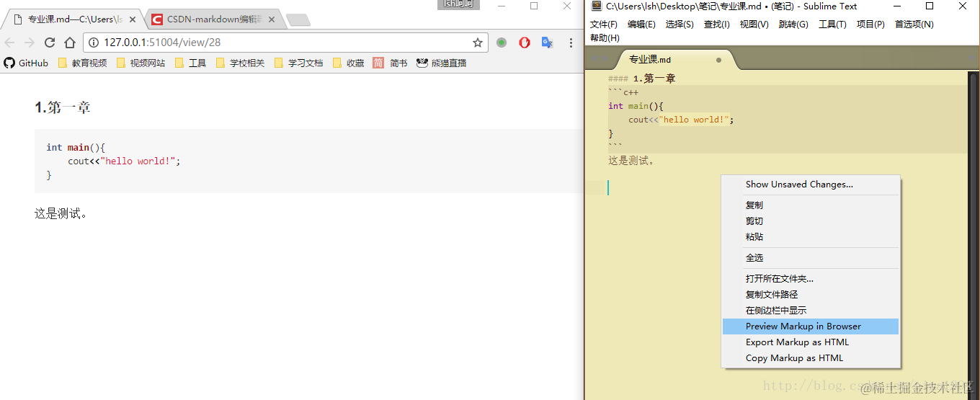
Task: Open 学校相关 bookmark folder
Action: [x=241, y=63]
